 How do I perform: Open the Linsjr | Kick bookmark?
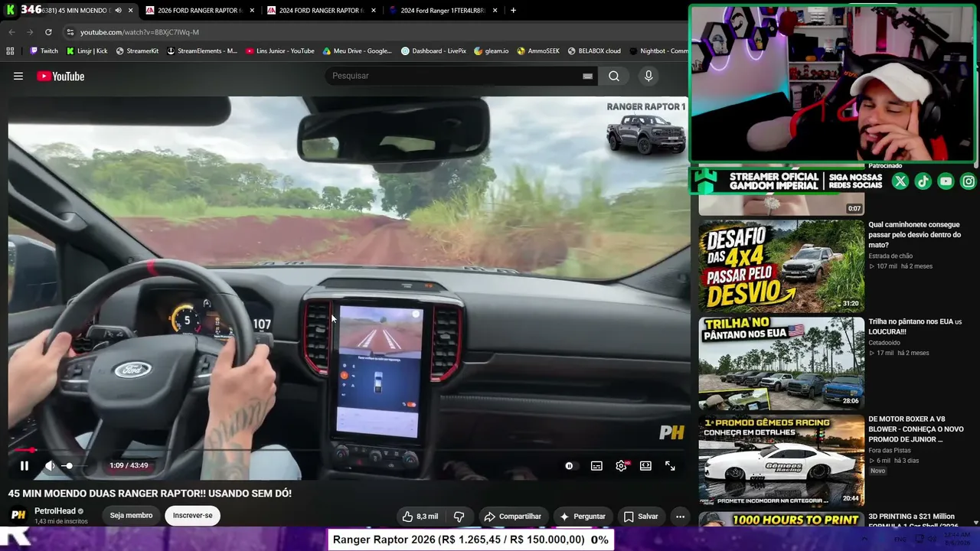point(87,51)
